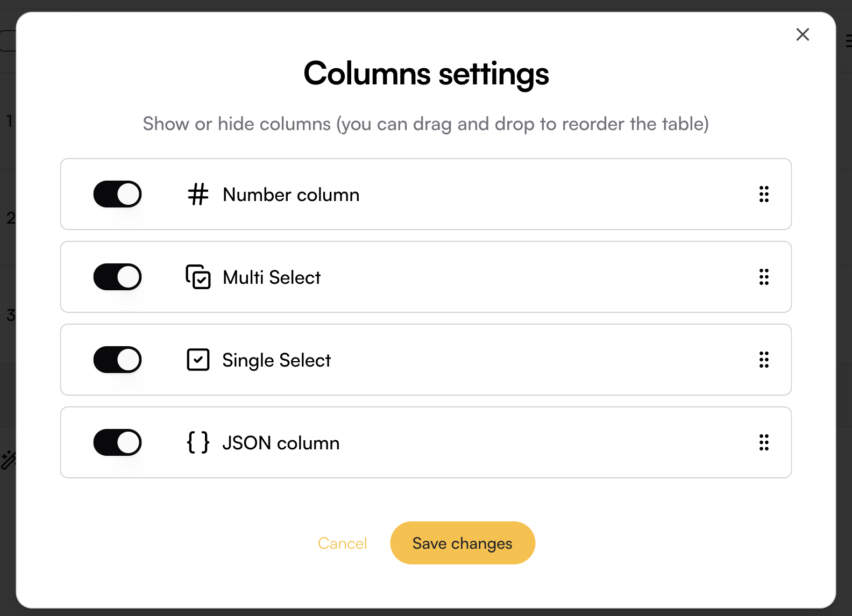This screenshot has height=616, width=852.
Task: Select the JSON column label text
Action: [x=281, y=443]
